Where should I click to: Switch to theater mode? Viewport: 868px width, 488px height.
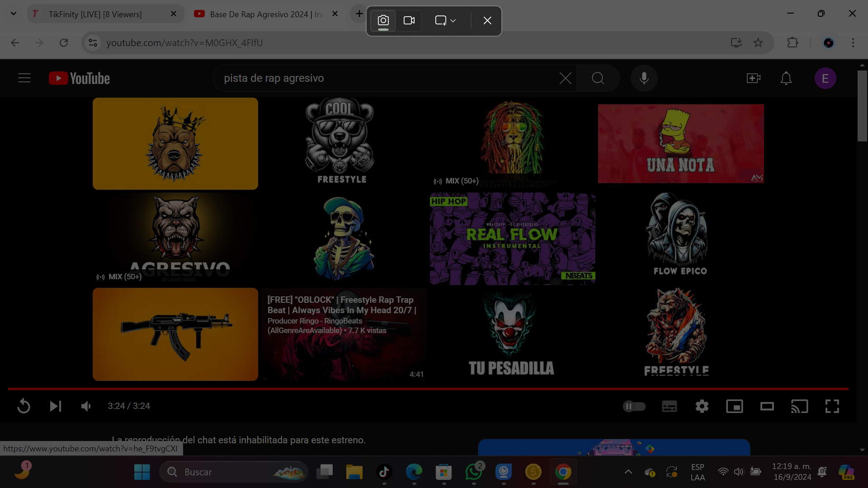pyautogui.click(x=767, y=406)
